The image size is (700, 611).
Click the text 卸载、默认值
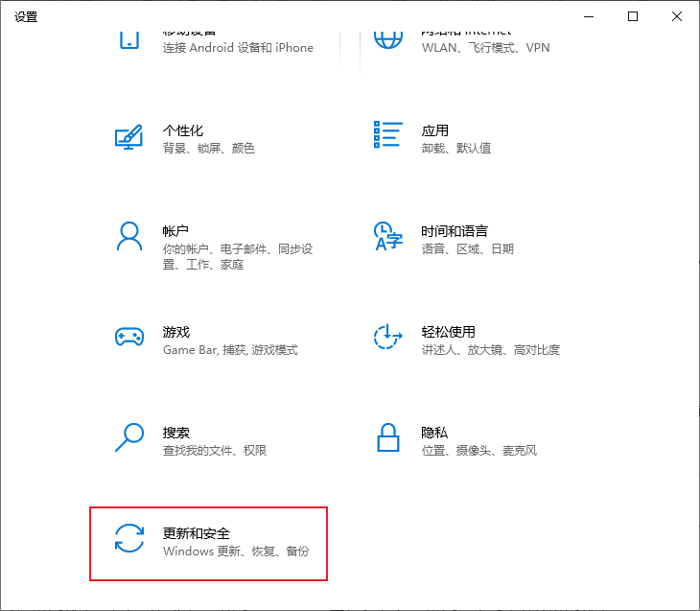pyautogui.click(x=456, y=149)
